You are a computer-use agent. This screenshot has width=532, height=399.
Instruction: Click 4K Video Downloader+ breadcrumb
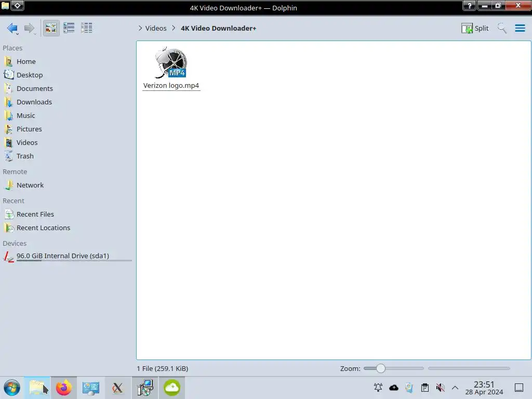[x=219, y=28]
